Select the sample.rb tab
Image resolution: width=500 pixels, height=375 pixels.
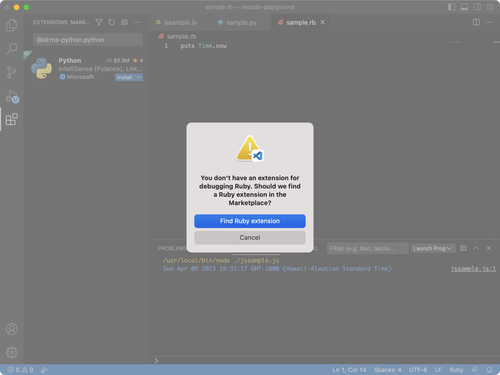point(301,22)
